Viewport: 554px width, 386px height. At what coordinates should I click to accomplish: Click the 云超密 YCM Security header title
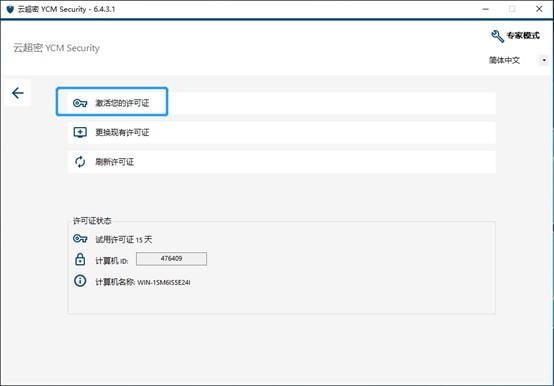click(x=56, y=48)
